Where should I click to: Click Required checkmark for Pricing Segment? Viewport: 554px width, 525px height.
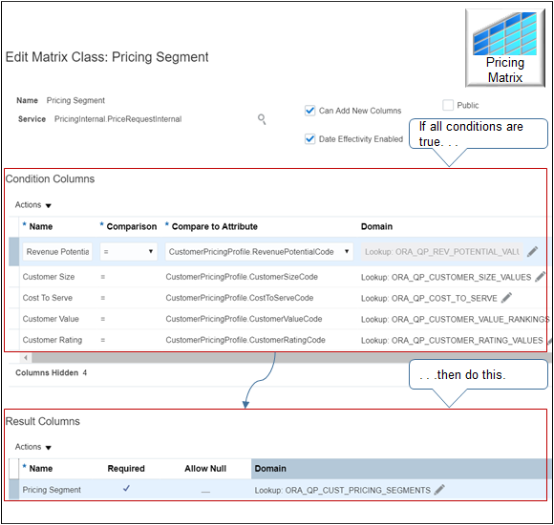pos(126,489)
